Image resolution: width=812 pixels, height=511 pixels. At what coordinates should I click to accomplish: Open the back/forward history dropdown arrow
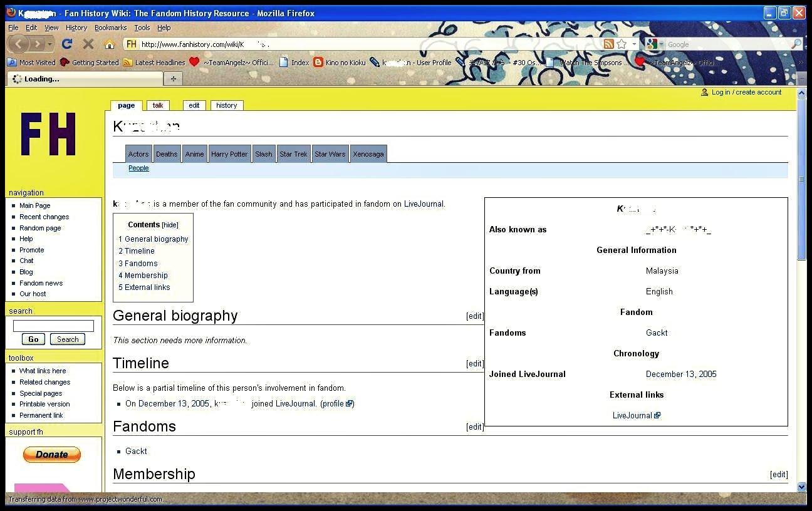(49, 44)
